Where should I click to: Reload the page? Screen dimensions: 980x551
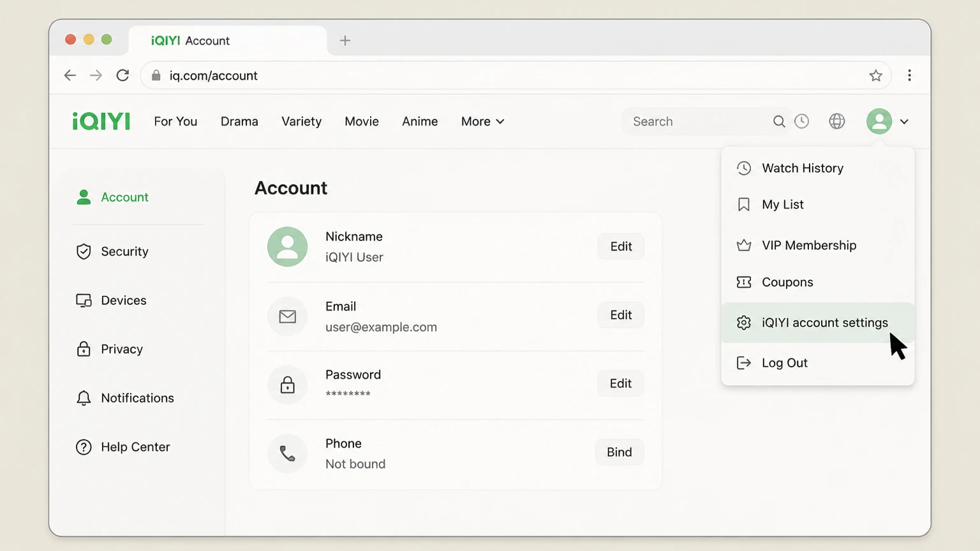122,75
